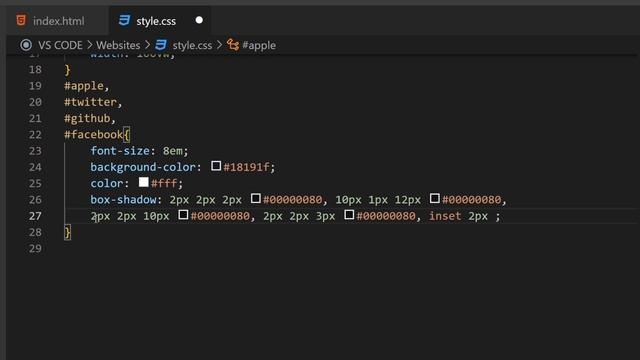
Task: Expand chevron after Websites breadcrumb
Action: click(147, 45)
